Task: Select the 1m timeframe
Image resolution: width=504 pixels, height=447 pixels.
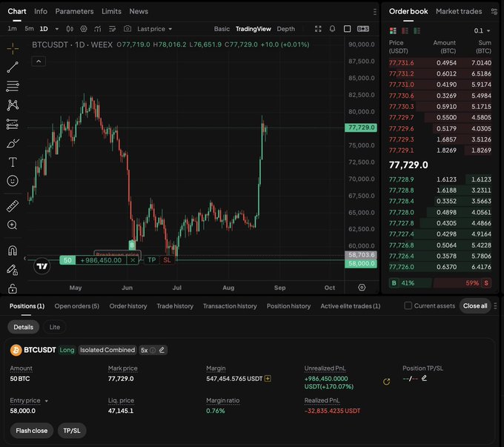Action: [12, 29]
